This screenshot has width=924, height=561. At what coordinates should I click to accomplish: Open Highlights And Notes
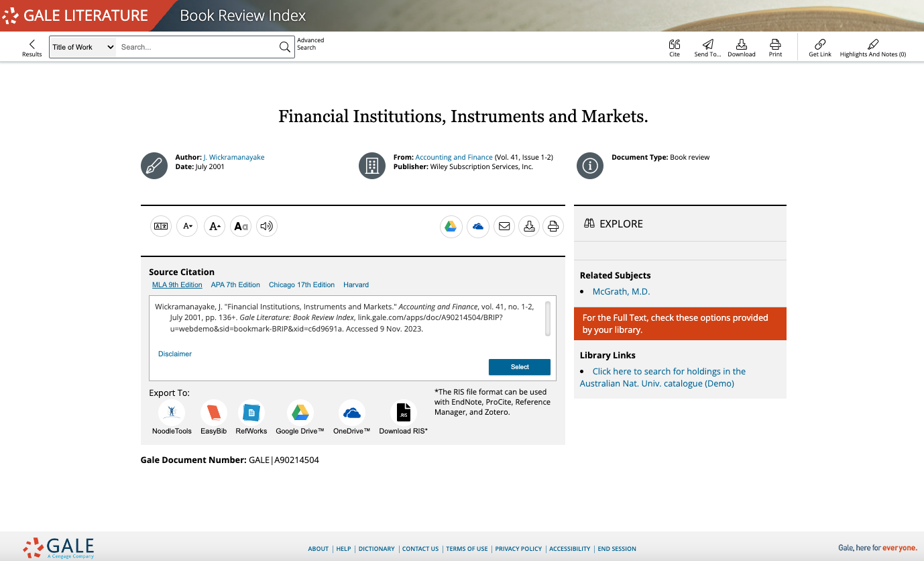(872, 48)
